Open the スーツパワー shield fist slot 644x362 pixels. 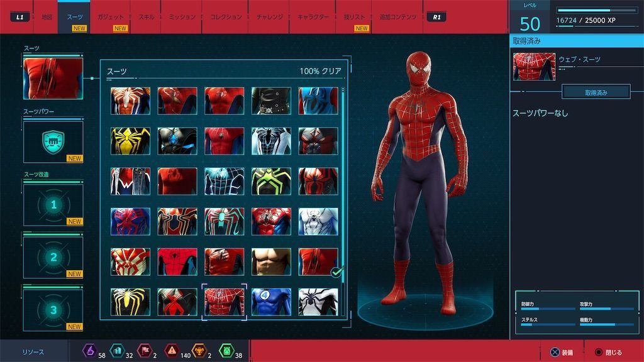[53, 142]
